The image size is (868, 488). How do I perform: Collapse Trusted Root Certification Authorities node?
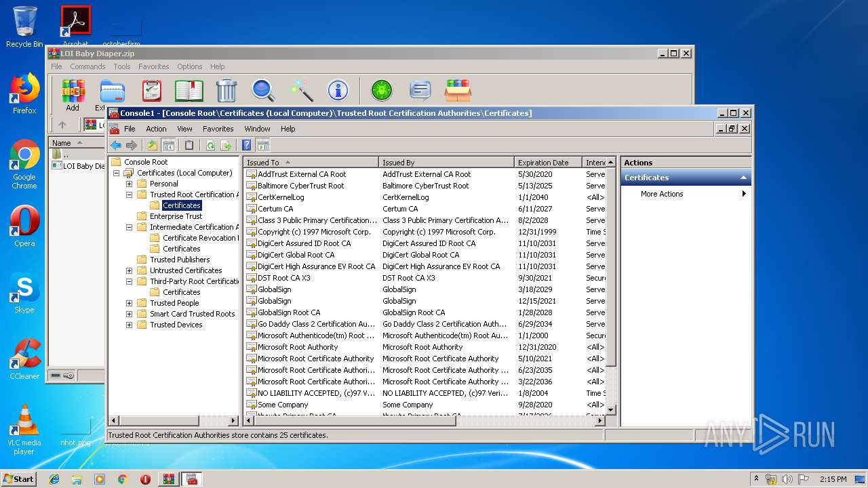pos(130,195)
